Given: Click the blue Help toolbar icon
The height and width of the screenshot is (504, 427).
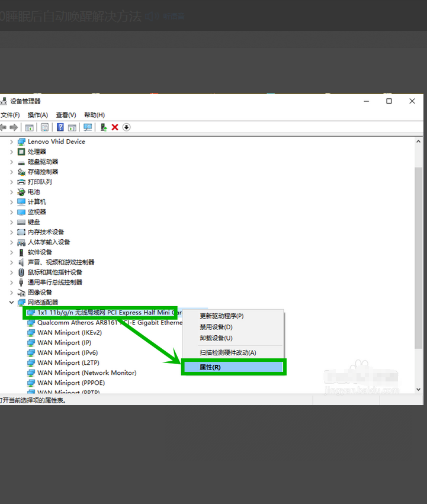Looking at the screenshot, I should tap(60, 127).
